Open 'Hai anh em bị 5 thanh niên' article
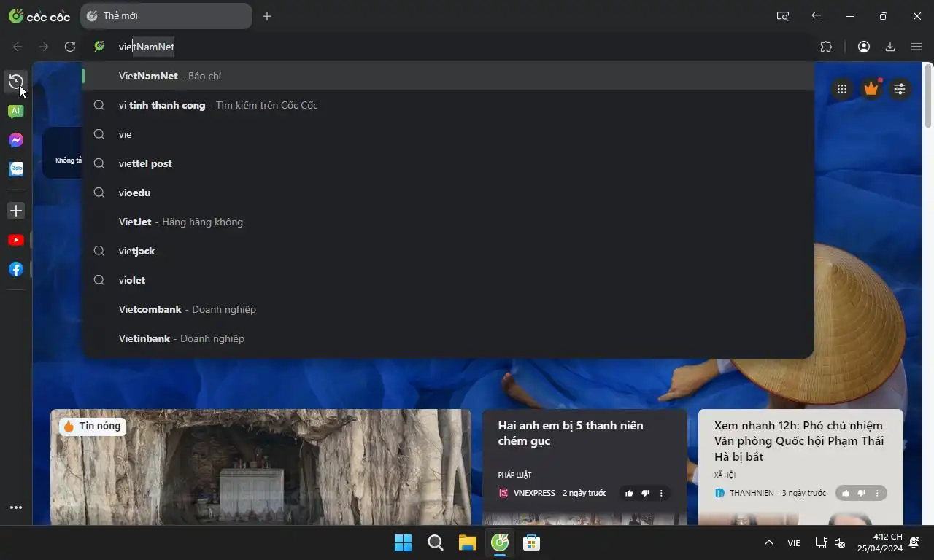This screenshot has width=934, height=560. pos(571,433)
